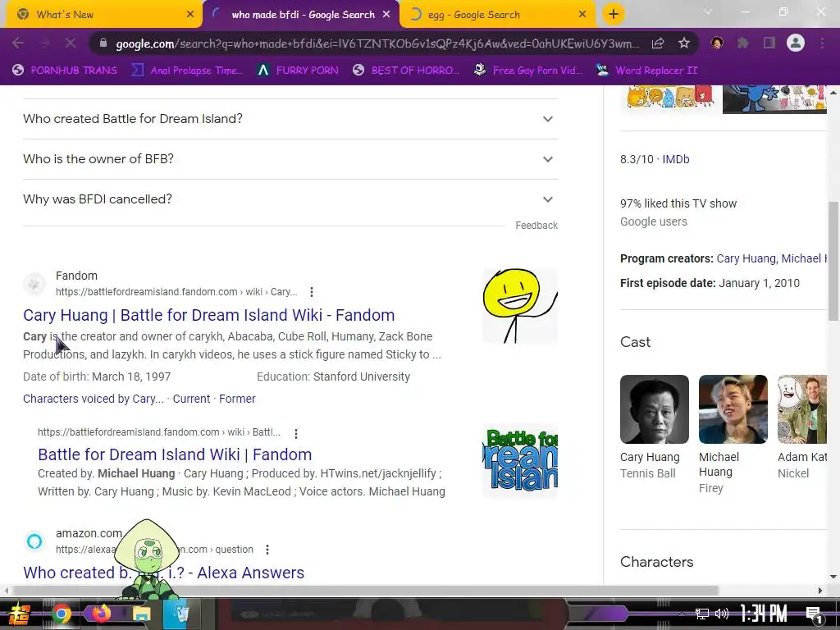Viewport: 840px width, 630px height.
Task: Open the Current sitelink
Action: point(191,399)
